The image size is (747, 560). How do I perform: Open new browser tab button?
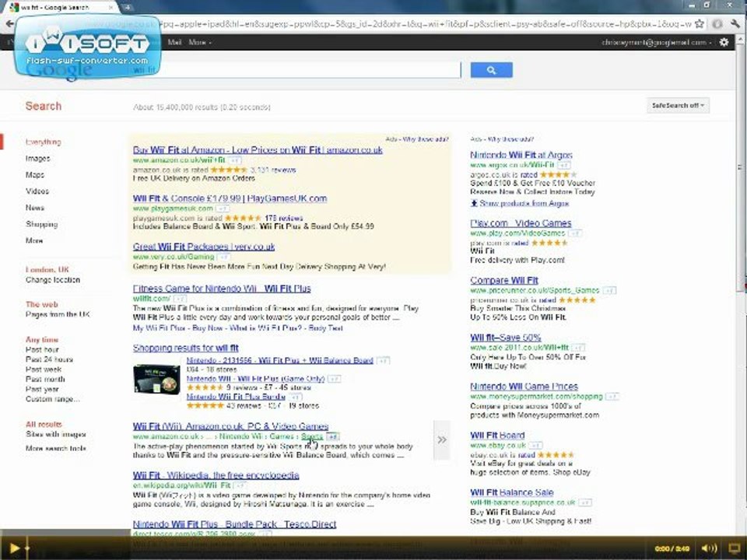[x=127, y=7]
